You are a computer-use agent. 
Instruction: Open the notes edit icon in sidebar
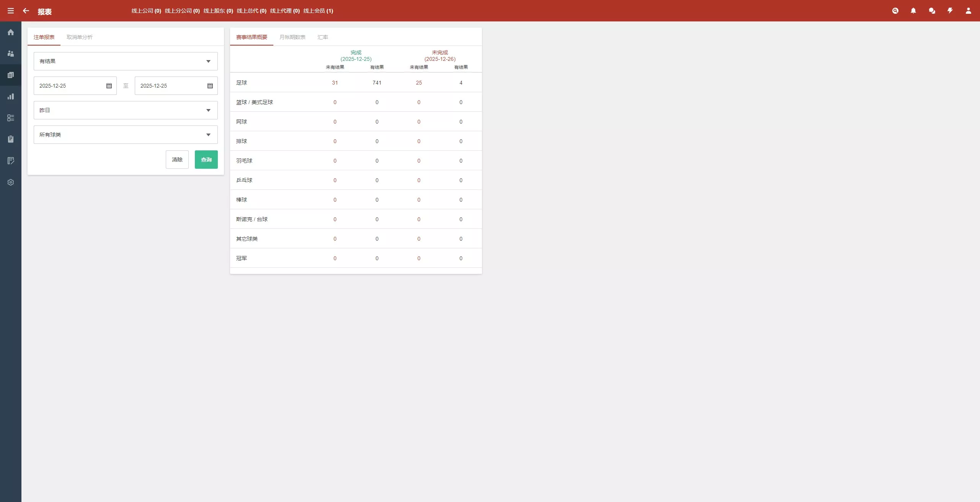tap(11, 161)
